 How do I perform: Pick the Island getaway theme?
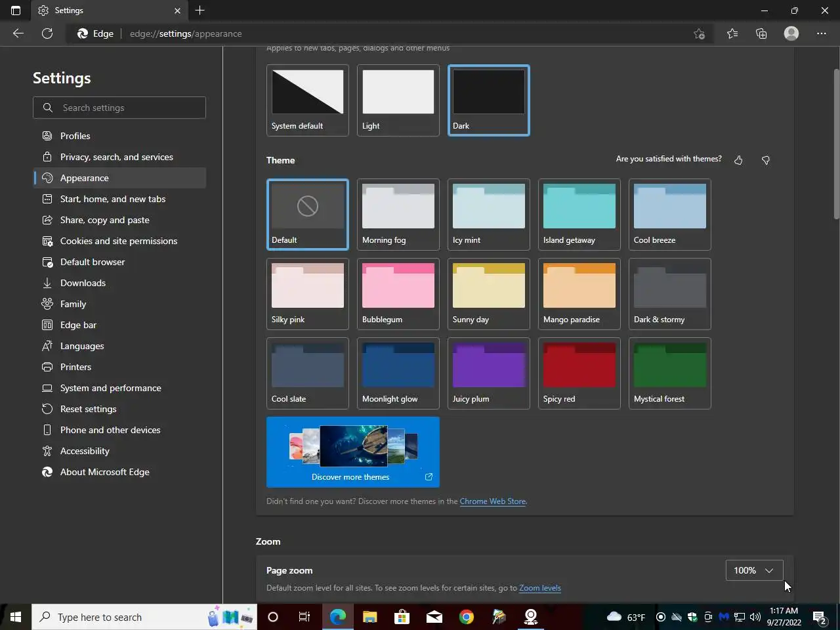click(579, 215)
